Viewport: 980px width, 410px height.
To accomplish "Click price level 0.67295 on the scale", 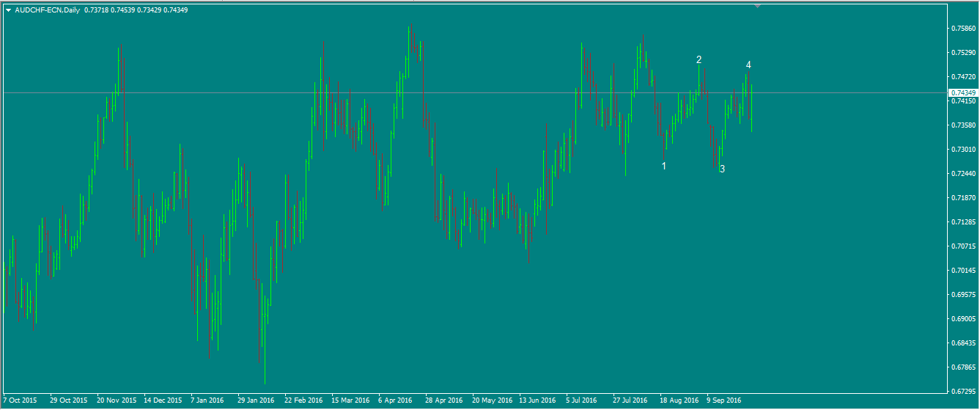I will (x=962, y=392).
